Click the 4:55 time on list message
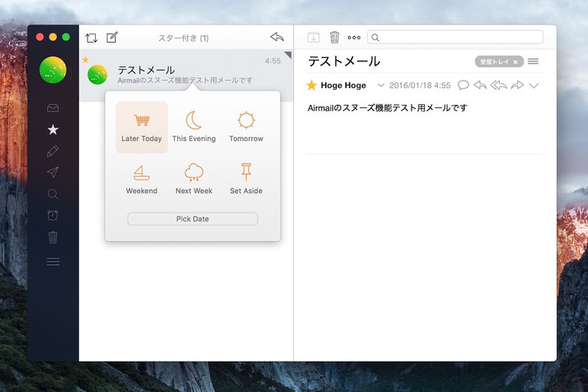Image resolution: width=588 pixels, height=392 pixels. (x=273, y=60)
